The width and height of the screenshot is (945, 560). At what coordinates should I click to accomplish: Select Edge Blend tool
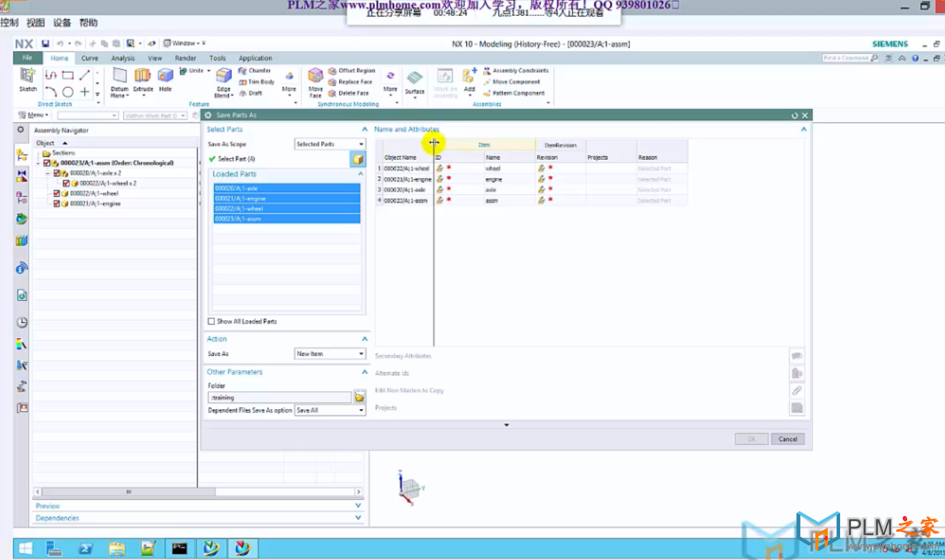[x=223, y=82]
